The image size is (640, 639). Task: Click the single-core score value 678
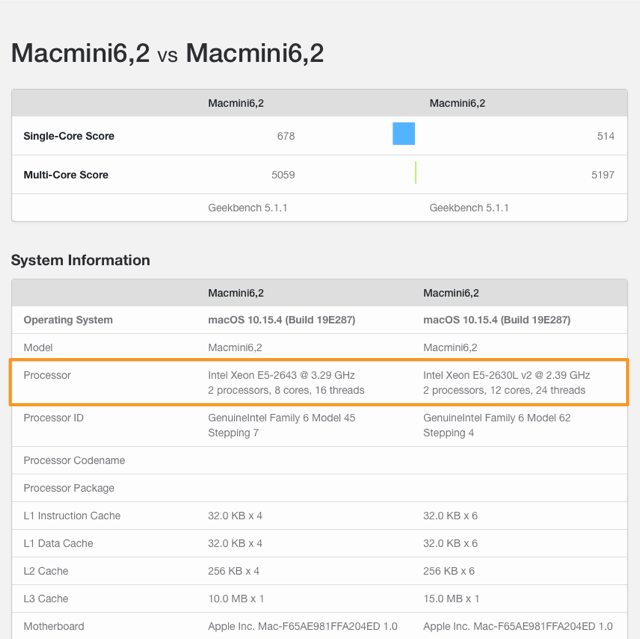pos(286,136)
